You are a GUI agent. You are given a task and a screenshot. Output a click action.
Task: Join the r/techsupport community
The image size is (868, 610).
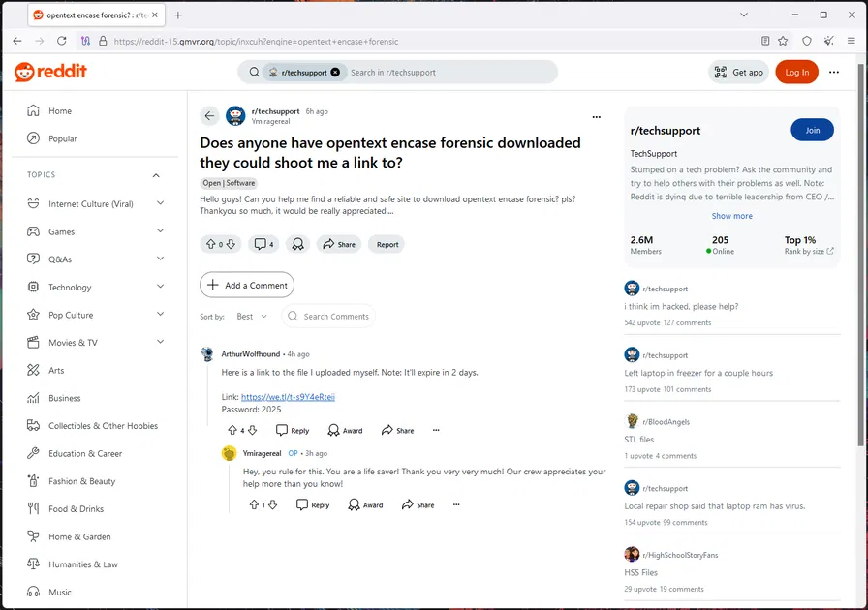(812, 130)
